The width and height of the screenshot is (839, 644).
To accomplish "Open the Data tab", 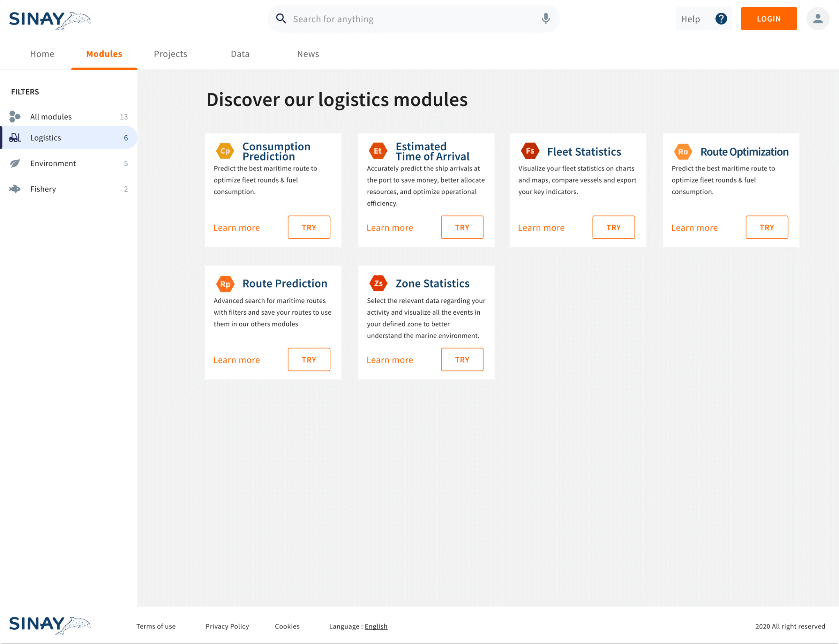I will [240, 54].
